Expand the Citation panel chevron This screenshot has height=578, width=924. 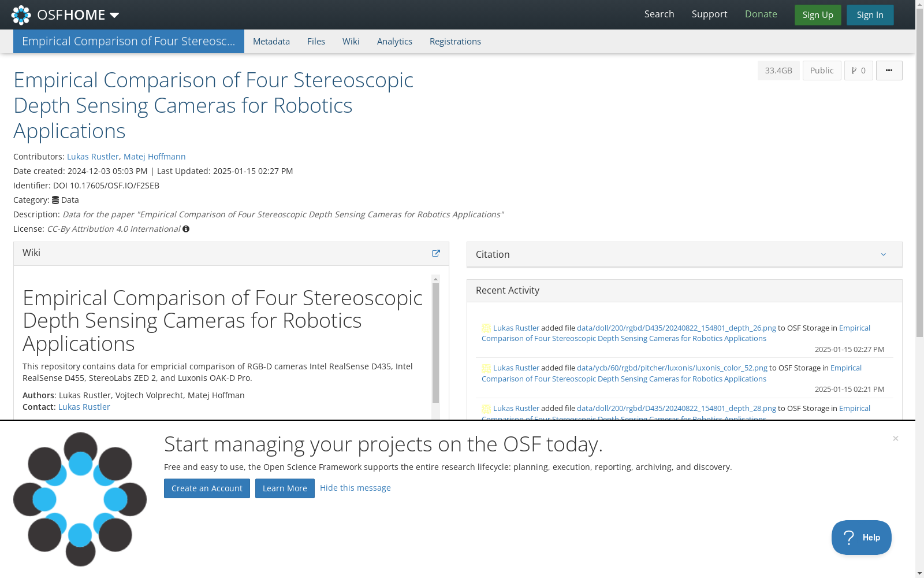[883, 254]
